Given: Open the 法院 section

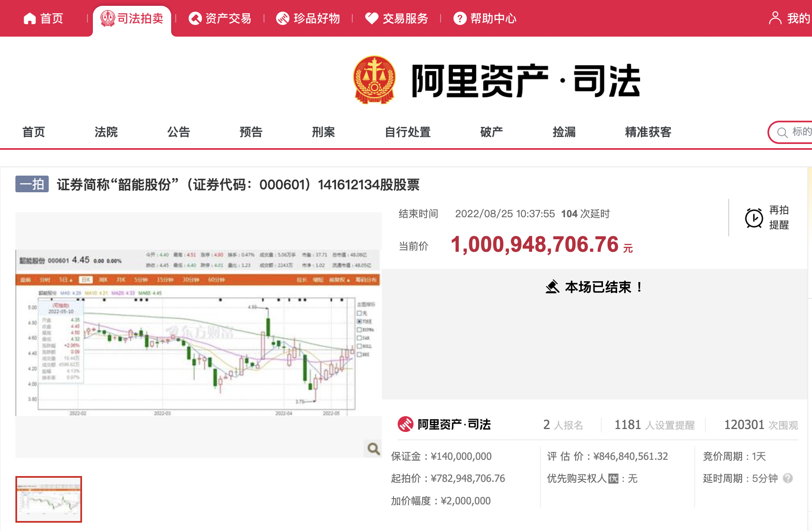Looking at the screenshot, I should pyautogui.click(x=106, y=132).
